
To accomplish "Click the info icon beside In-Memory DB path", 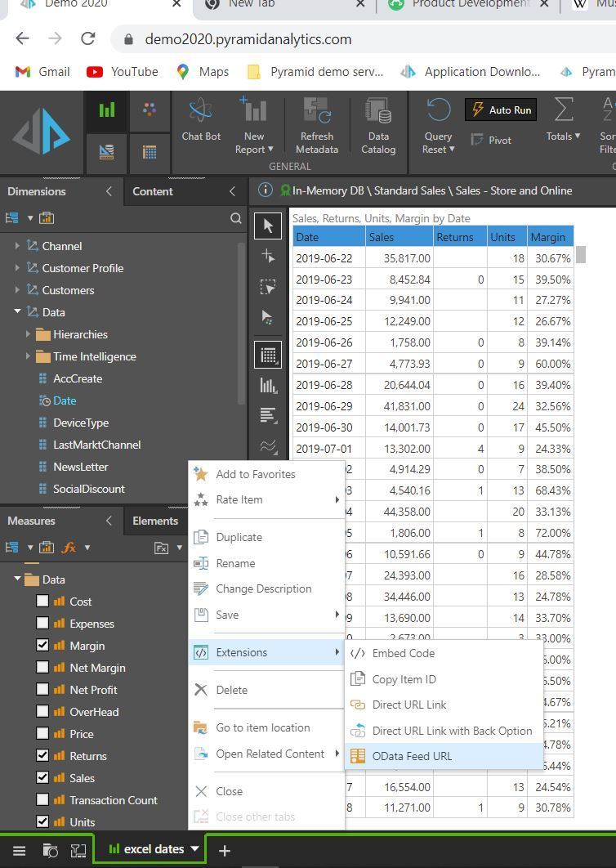I will point(265,190).
